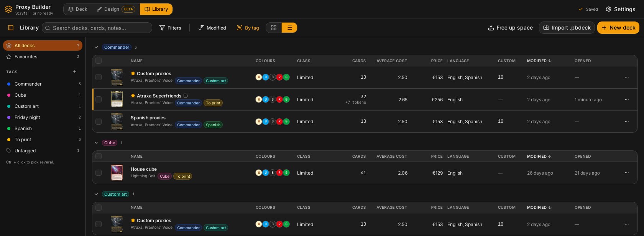Select all decks in Commander group checkbox
Image resolution: width=644 pixels, height=236 pixels.
[99, 61]
